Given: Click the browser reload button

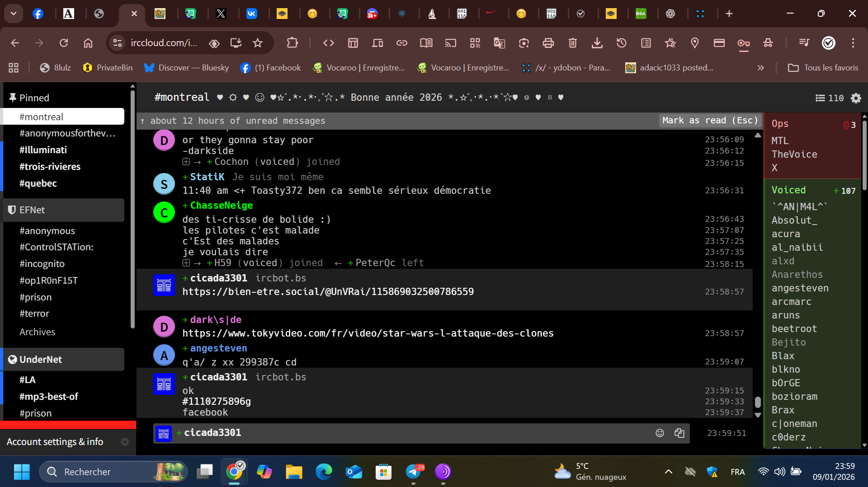Looking at the screenshot, I should (x=64, y=43).
